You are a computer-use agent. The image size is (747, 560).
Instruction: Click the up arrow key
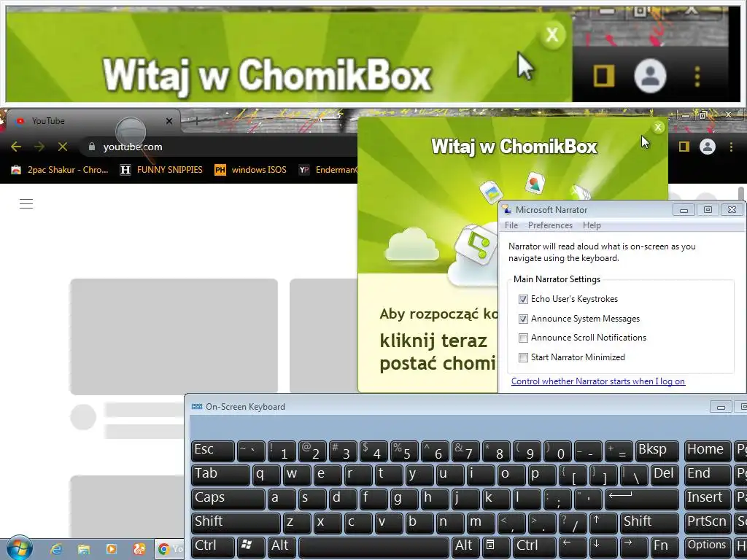603,522
